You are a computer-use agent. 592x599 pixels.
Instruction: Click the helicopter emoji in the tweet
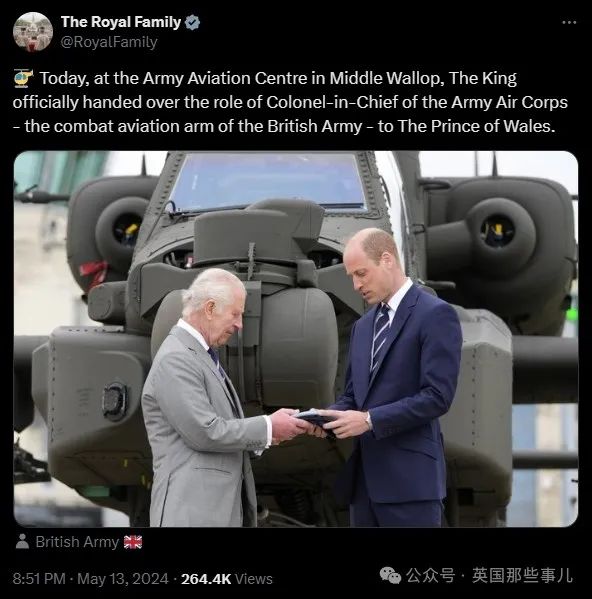pos(23,78)
